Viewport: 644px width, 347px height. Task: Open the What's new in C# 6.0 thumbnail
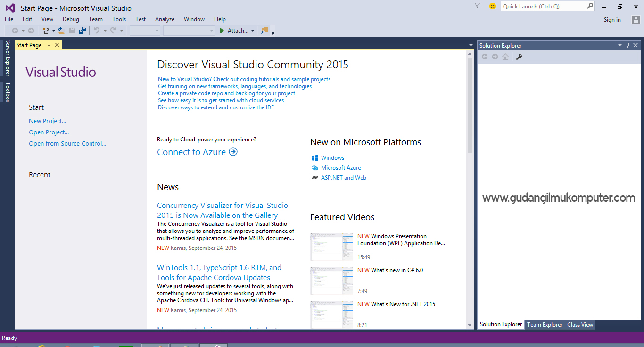coord(331,281)
